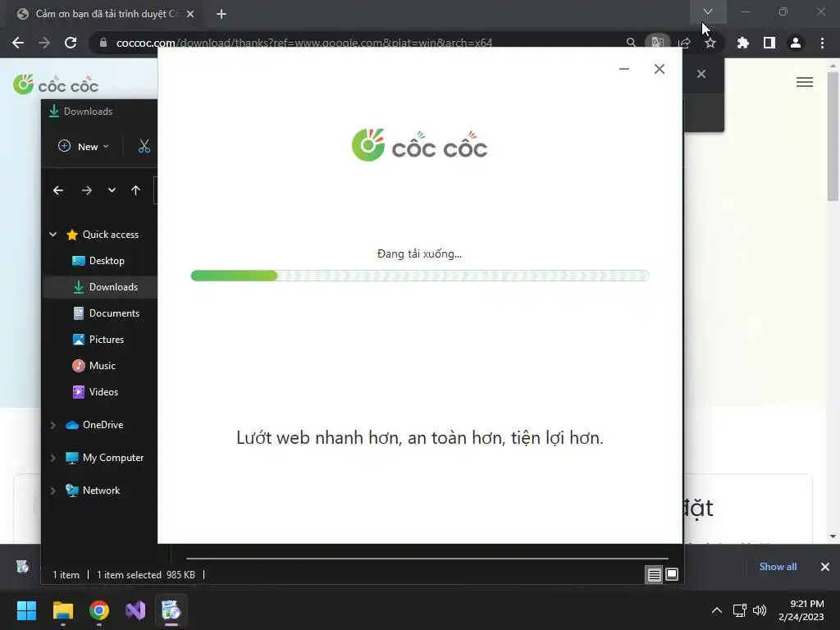Select Network in navigation pane
The height and width of the screenshot is (630, 840).
[92, 491]
